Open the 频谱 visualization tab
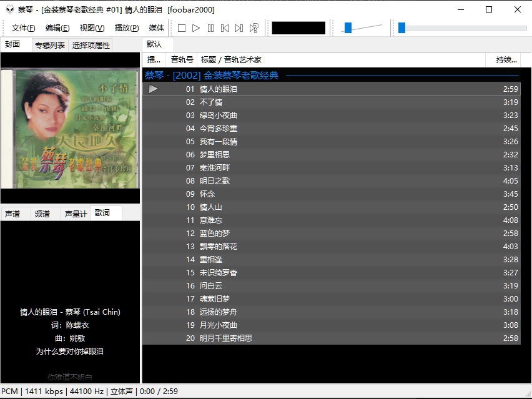Image resolution: width=532 pixels, height=399 pixels. click(x=45, y=214)
